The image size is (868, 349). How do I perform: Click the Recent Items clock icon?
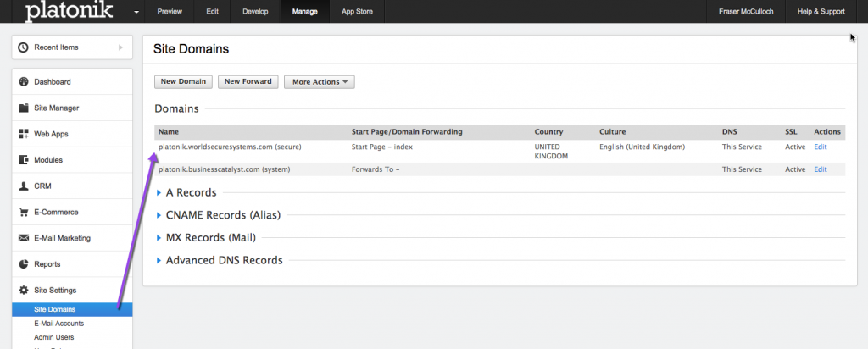[24, 47]
